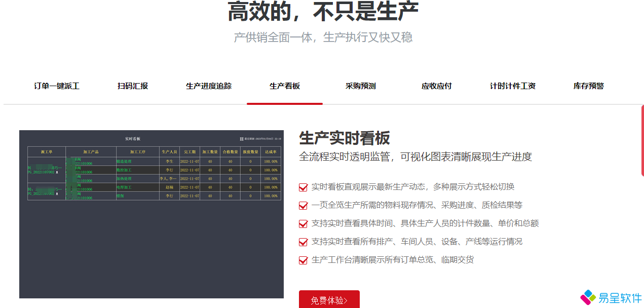Click the 达成率 column header
Image resolution: width=644 pixels, height=308 pixels.
coord(270,151)
